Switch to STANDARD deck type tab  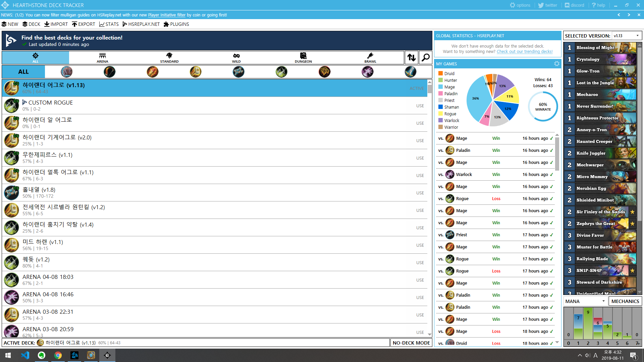point(169,58)
